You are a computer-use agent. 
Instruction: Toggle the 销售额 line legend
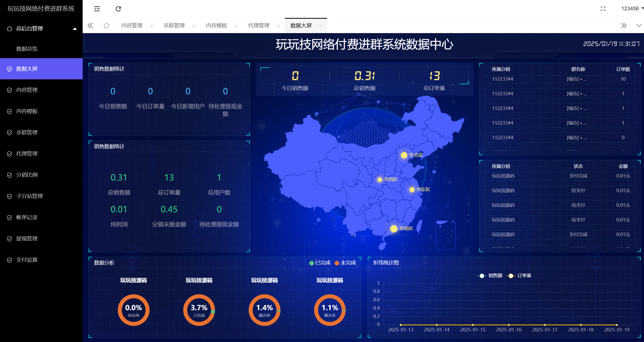pos(490,276)
